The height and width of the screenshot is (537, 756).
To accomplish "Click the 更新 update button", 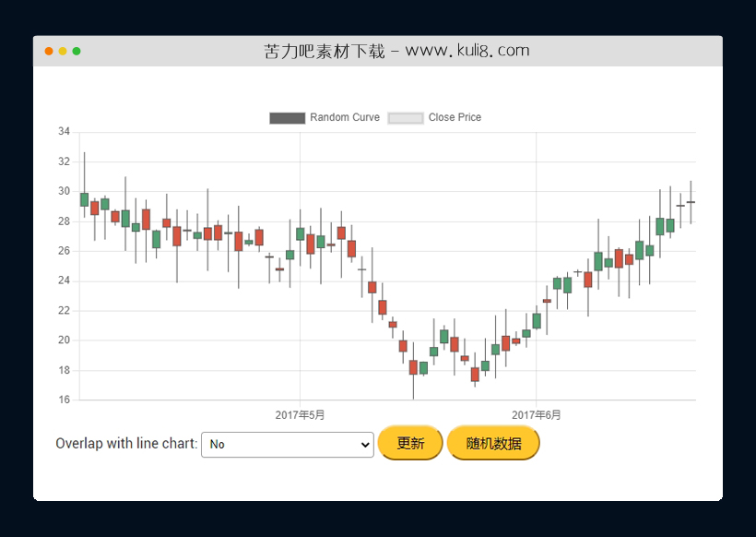I will click(410, 443).
